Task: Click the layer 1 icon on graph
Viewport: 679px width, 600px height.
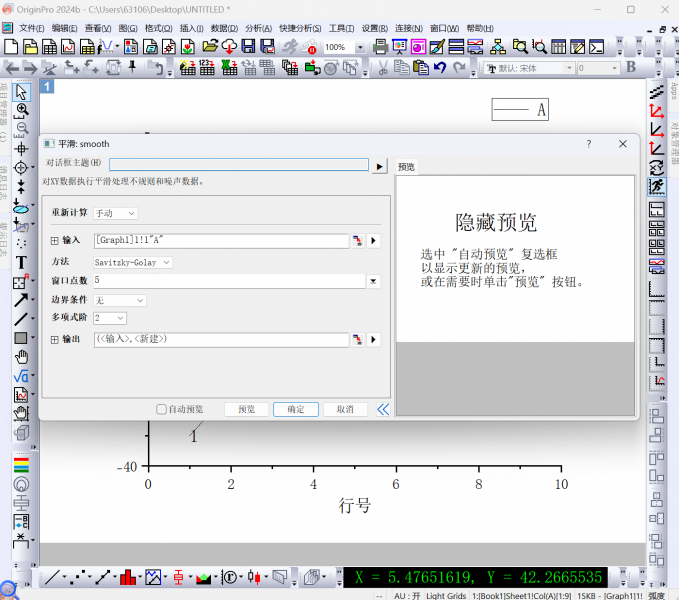Action: click(x=47, y=87)
